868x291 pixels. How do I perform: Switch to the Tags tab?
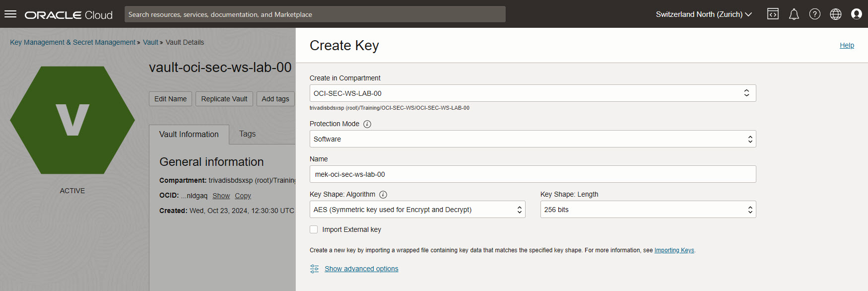click(248, 134)
